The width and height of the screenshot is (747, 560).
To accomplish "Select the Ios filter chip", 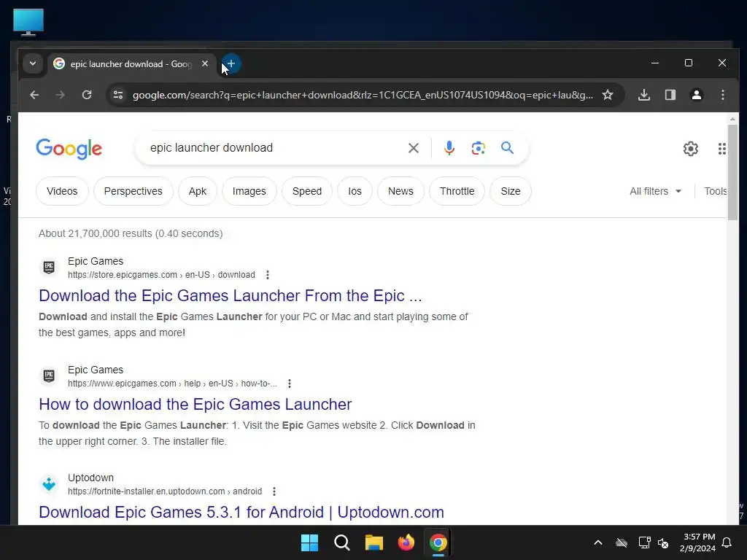I will (x=355, y=191).
